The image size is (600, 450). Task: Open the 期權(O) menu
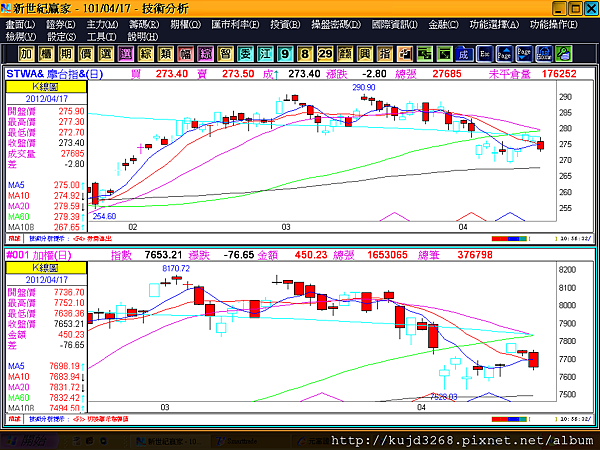186,25
